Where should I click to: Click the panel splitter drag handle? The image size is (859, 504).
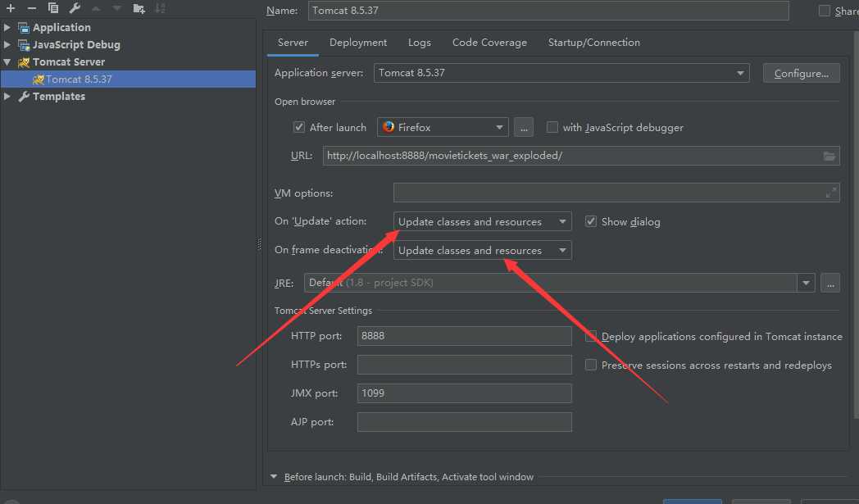(259, 244)
